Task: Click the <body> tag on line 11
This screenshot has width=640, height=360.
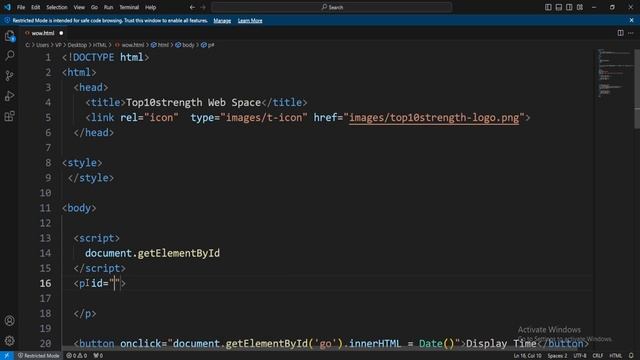Action: (x=79, y=208)
